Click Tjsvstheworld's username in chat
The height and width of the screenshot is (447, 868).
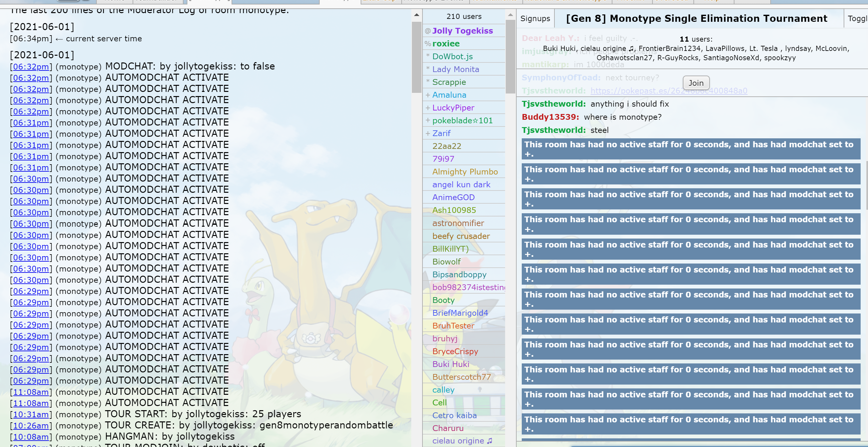[x=553, y=104]
